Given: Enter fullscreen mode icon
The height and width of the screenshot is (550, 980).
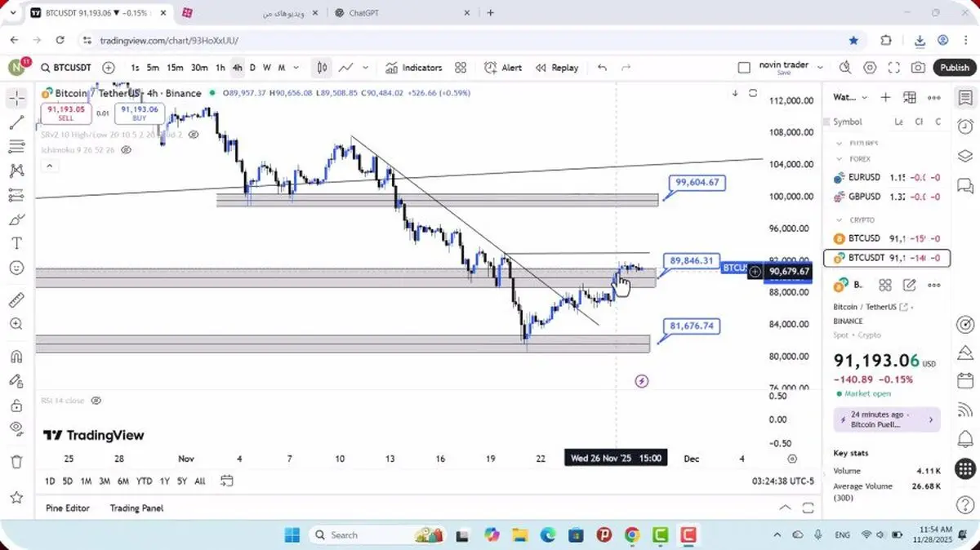Looking at the screenshot, I should pos(894,68).
